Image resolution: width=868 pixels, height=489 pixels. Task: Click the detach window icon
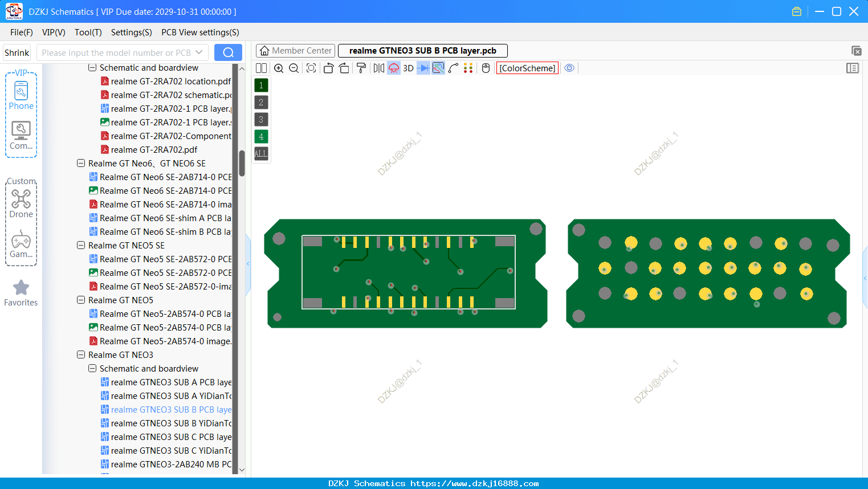[856, 51]
